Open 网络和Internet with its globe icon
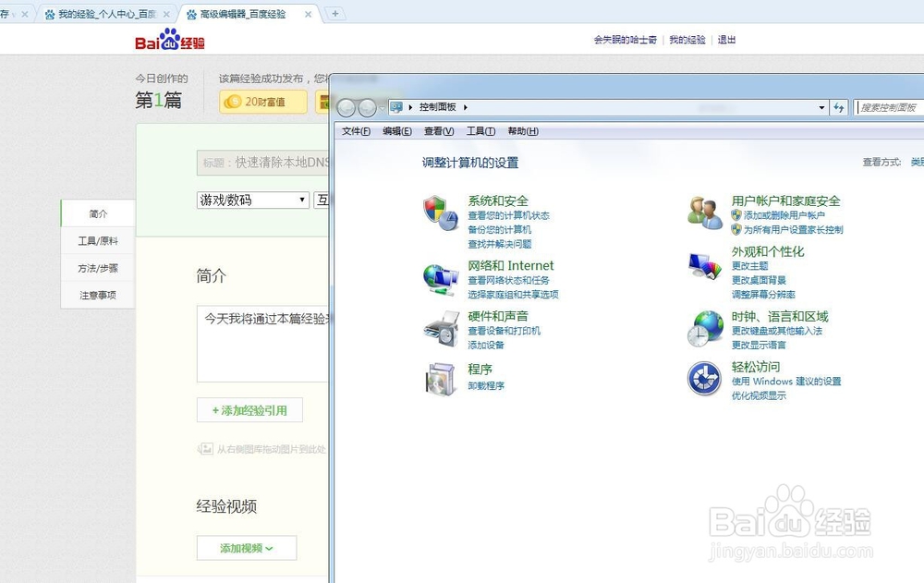Image resolution: width=924 pixels, height=583 pixels. click(x=440, y=277)
